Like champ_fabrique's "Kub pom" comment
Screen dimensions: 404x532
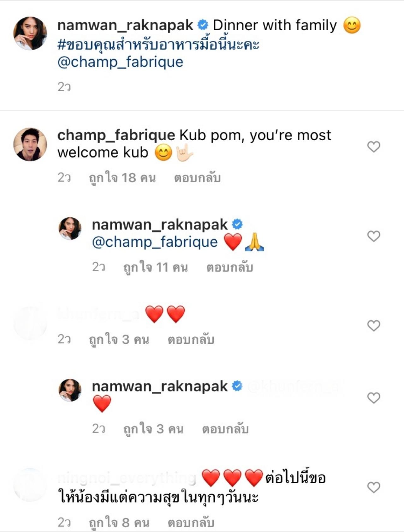pyautogui.click(x=374, y=147)
